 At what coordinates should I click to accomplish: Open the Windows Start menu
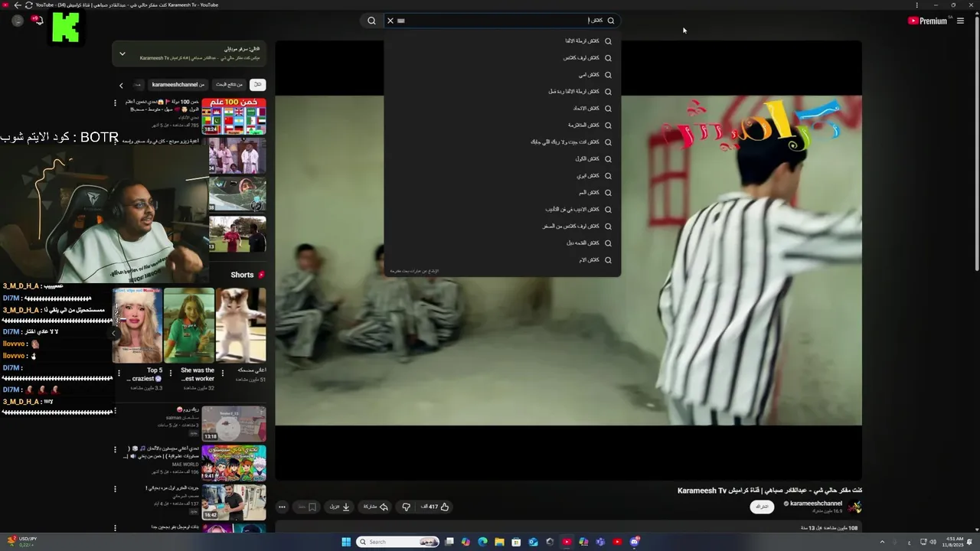tap(346, 542)
